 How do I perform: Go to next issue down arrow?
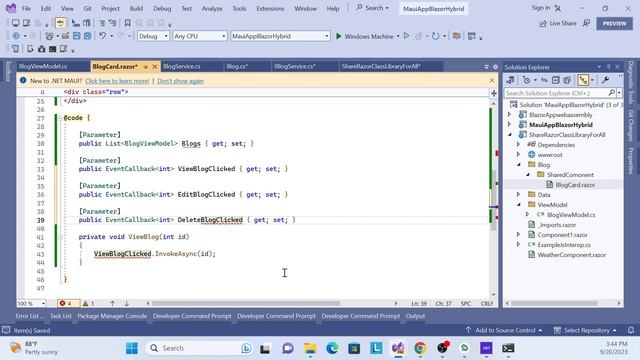coord(127,304)
